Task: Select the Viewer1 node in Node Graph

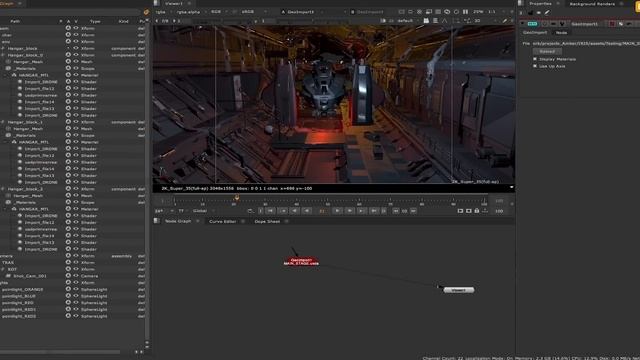Action: (x=458, y=290)
